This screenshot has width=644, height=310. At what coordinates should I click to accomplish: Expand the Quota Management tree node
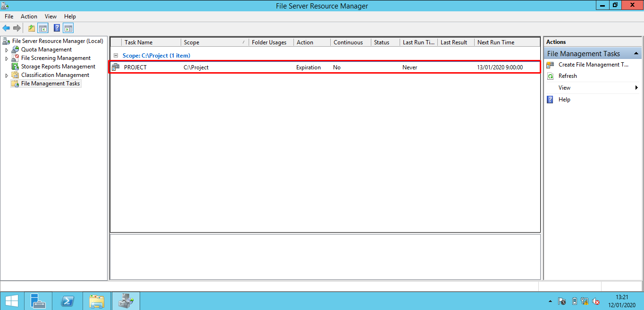click(x=7, y=50)
